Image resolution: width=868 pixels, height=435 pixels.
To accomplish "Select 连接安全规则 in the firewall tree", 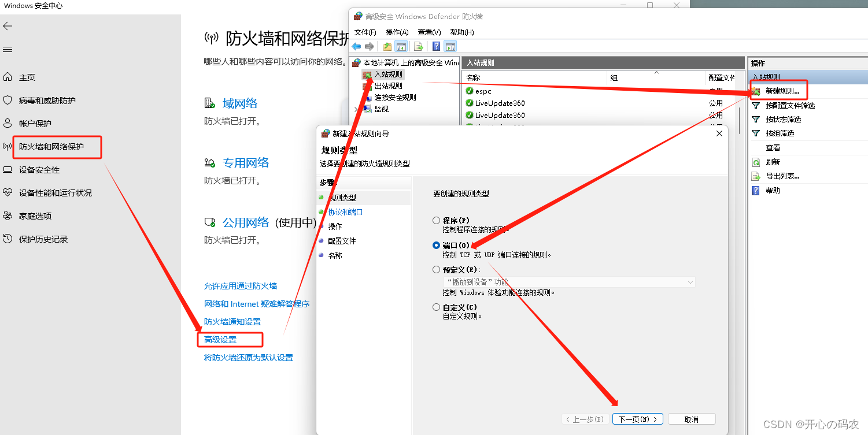I will pyautogui.click(x=396, y=97).
